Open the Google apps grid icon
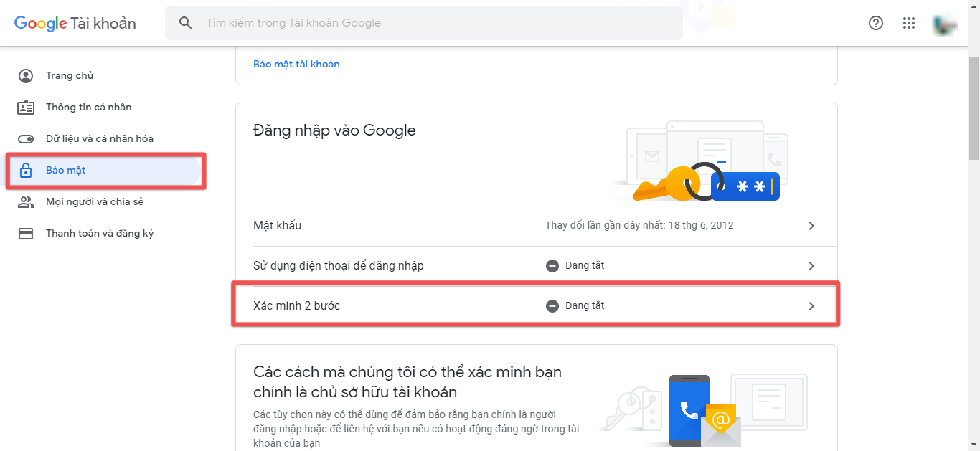This screenshot has height=451, width=980. (909, 23)
